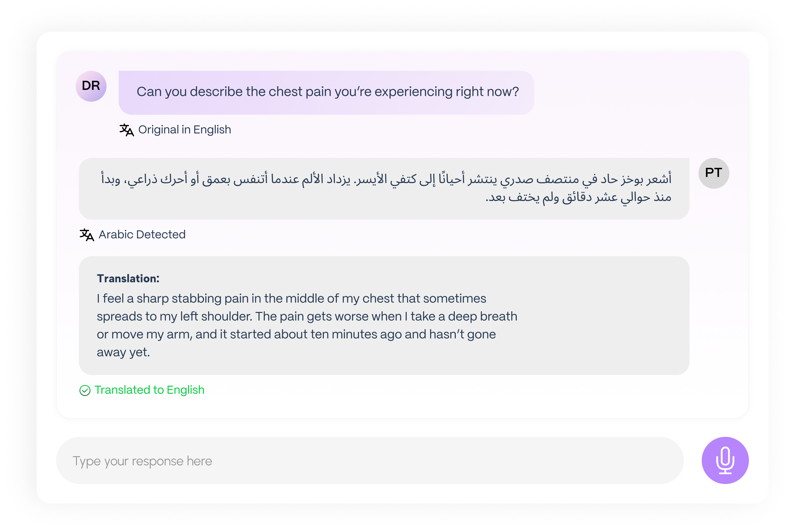Click the Translated to English status text

point(149,390)
